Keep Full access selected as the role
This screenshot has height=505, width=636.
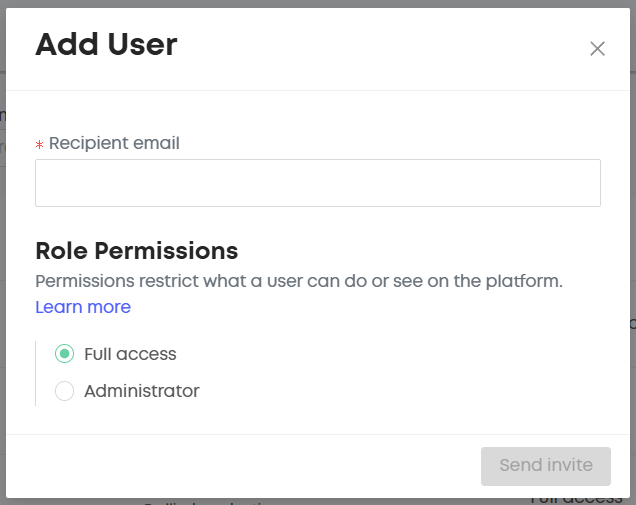point(64,354)
